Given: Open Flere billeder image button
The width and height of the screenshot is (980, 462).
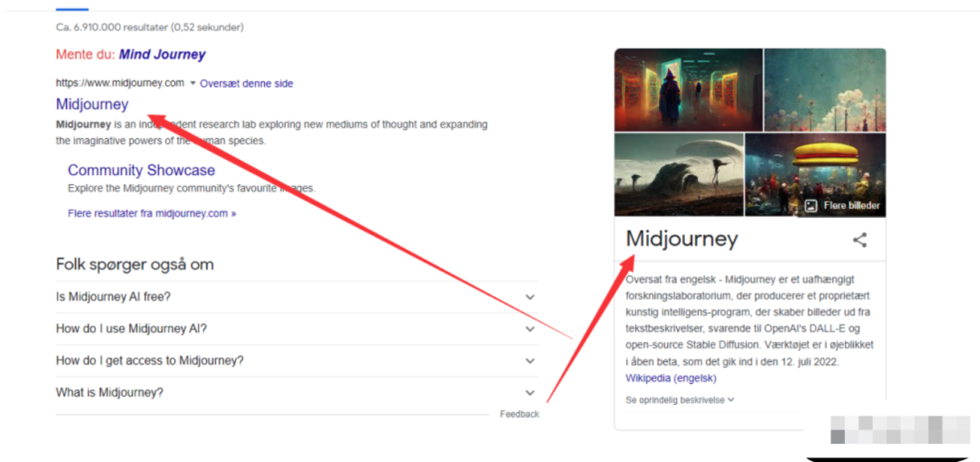Looking at the screenshot, I should click(x=842, y=206).
